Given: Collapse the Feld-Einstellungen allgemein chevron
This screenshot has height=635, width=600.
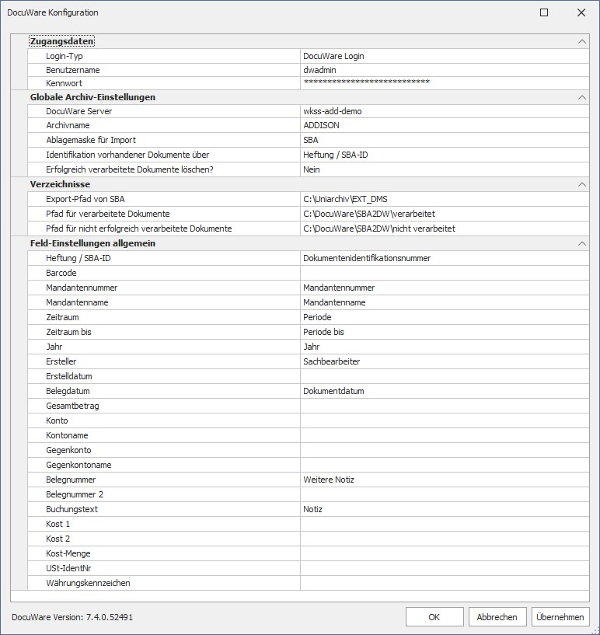Looking at the screenshot, I should (x=582, y=243).
